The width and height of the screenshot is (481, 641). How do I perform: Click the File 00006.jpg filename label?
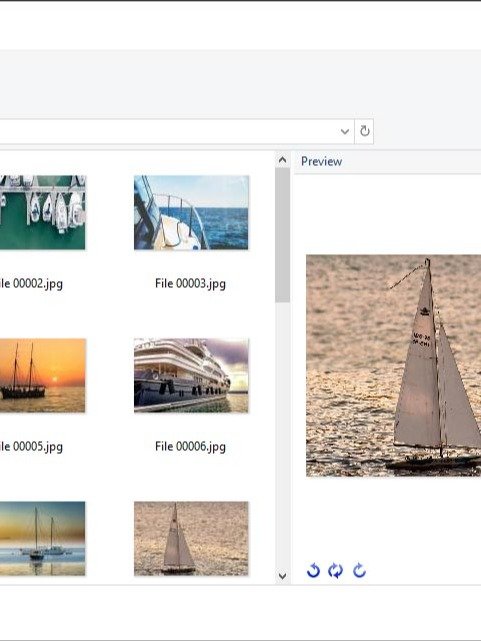click(x=190, y=446)
